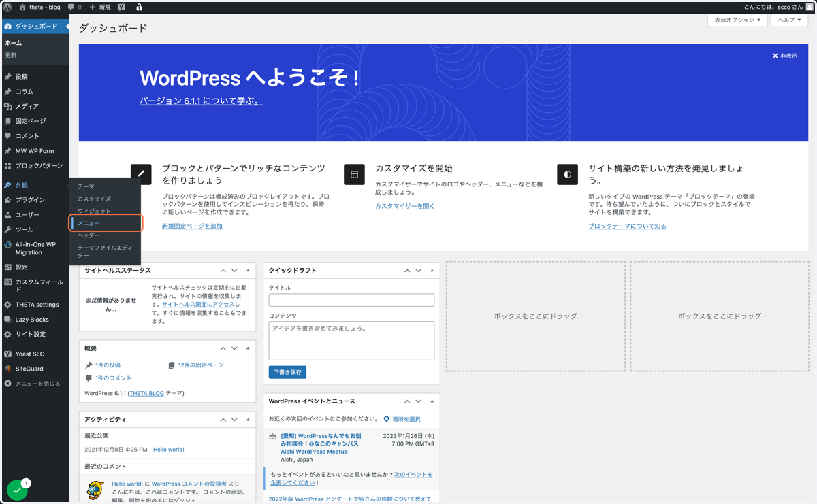Click the ツール wrench icon in sidebar
This screenshot has height=504, width=817.
point(8,230)
